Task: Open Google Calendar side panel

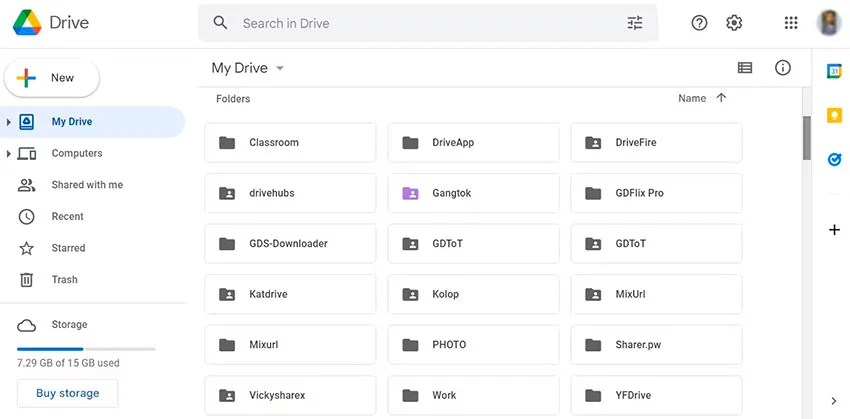Action: coord(834,71)
